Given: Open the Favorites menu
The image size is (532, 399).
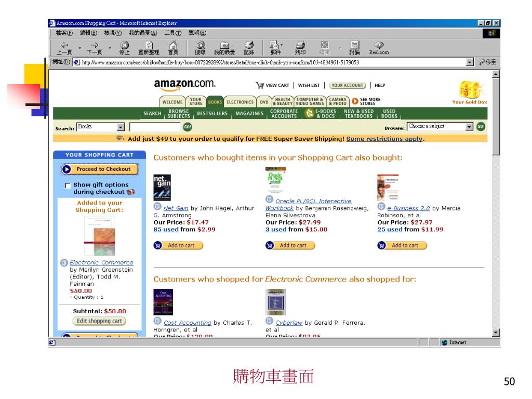Looking at the screenshot, I should 143,33.
